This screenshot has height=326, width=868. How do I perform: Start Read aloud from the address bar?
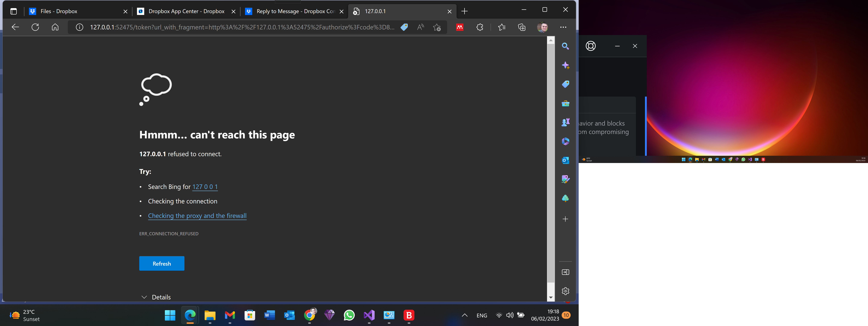pyautogui.click(x=421, y=27)
